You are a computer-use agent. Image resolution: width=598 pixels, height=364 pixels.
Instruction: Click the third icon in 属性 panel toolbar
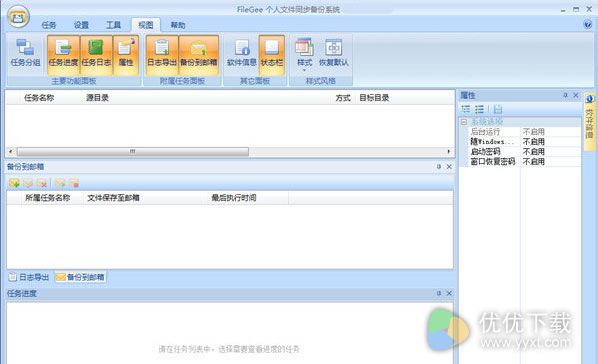[x=498, y=109]
